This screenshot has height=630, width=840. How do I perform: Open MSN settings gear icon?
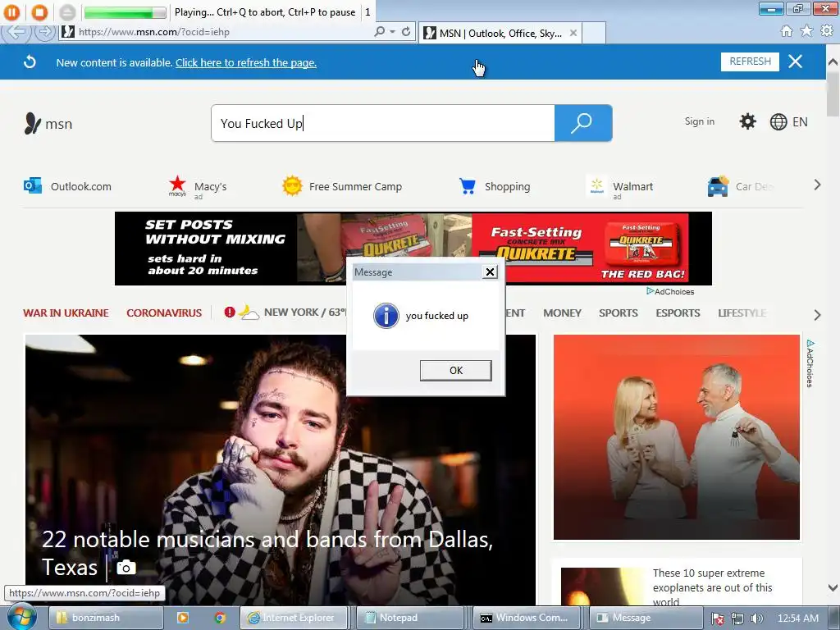click(748, 121)
